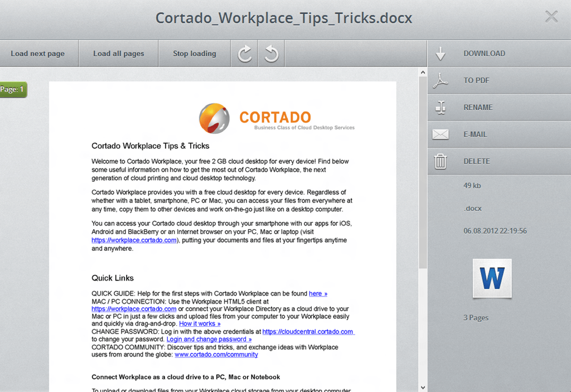Viewport: 571px width, 392px height.
Task: Click the Word document thumbnail icon
Action: click(x=492, y=278)
